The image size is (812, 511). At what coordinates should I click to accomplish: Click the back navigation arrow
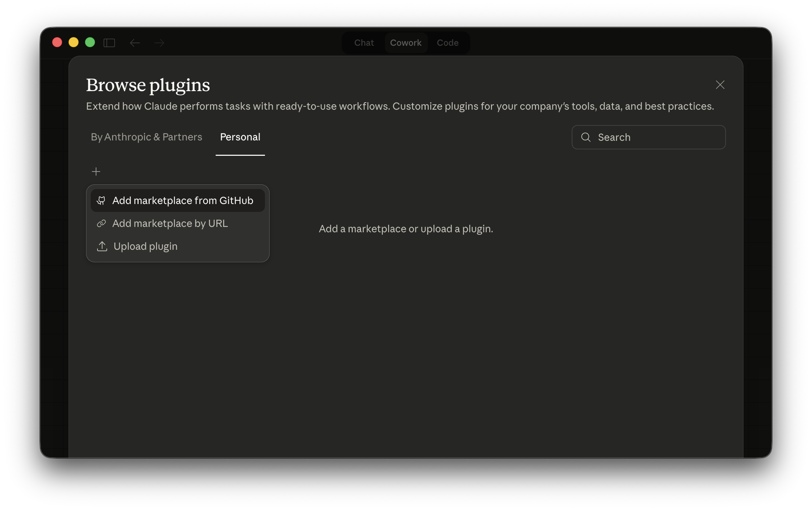coord(135,43)
